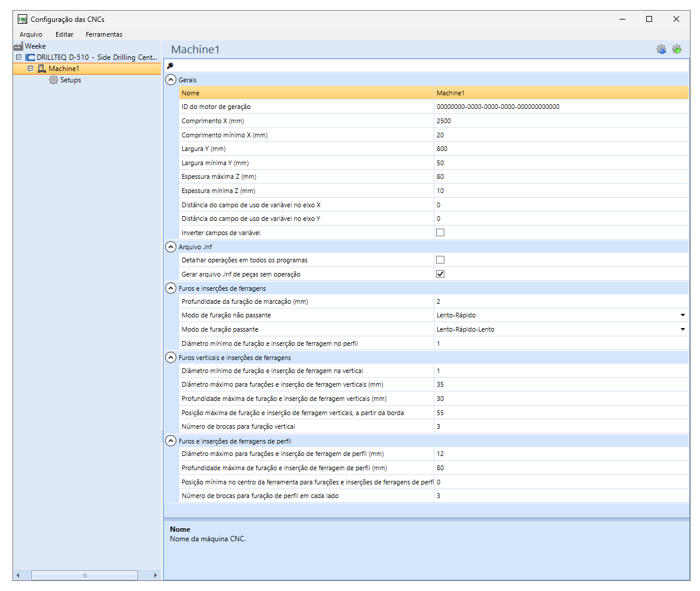Click the tree panel horizontal scrollbar thumb
Screen dimensions: 700x591
[x=85, y=576]
